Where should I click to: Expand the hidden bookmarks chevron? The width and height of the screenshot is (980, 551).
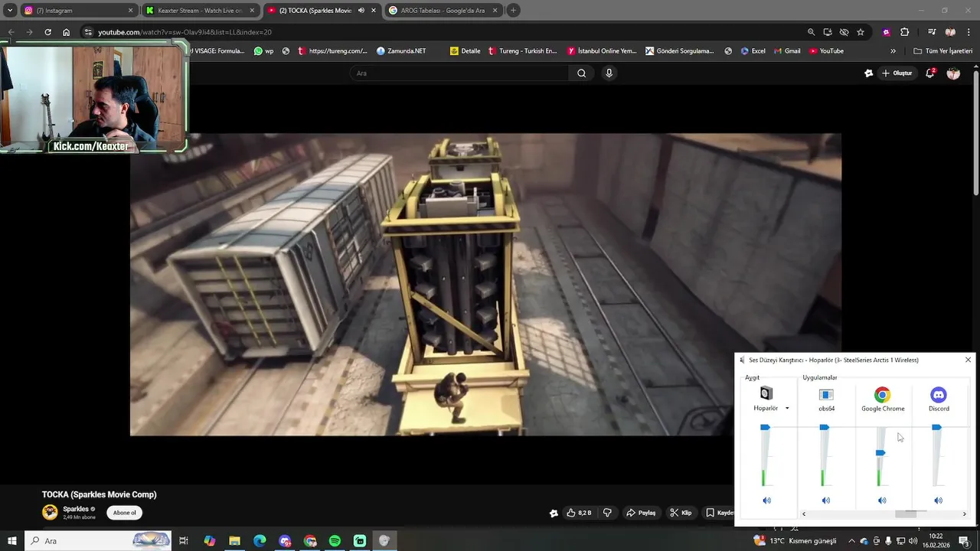click(x=893, y=51)
